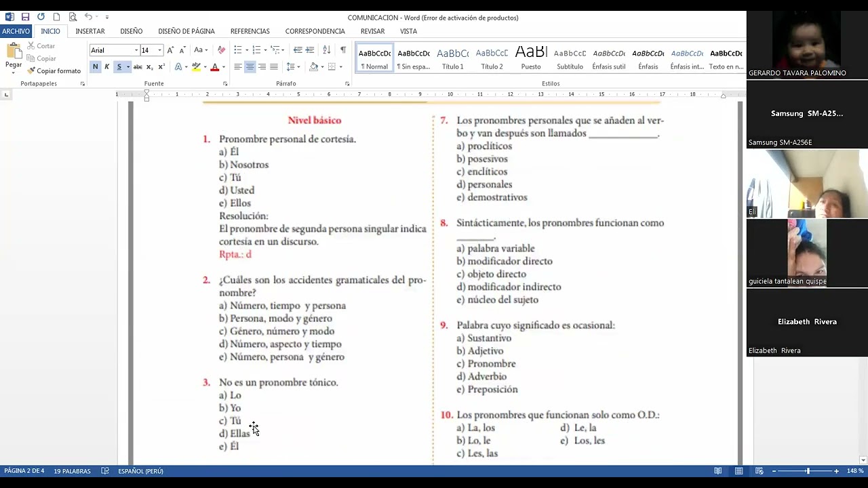This screenshot has height=488, width=868.
Task: Justify the paragraph text
Action: [274, 66]
